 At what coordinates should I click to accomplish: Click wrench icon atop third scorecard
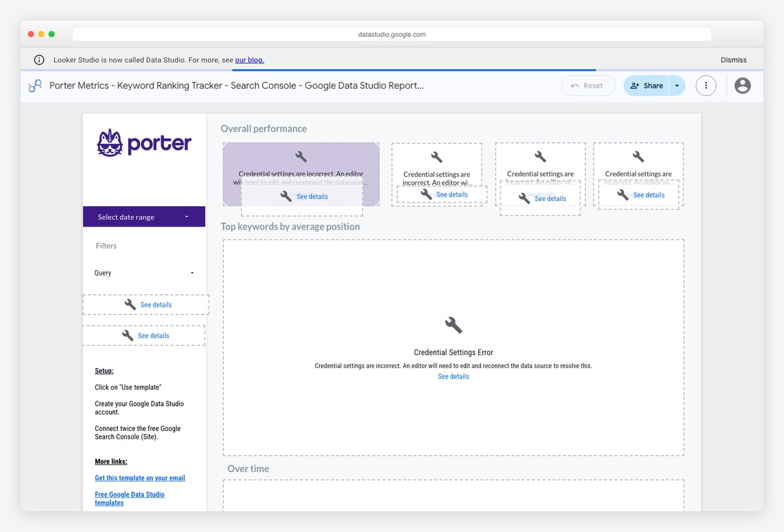pyautogui.click(x=540, y=157)
